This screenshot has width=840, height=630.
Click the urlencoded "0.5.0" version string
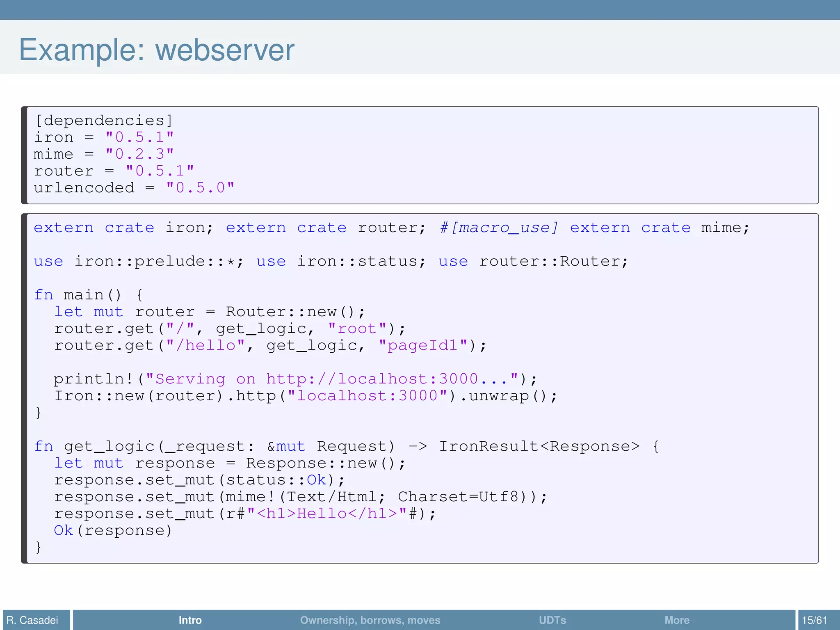click(x=200, y=188)
